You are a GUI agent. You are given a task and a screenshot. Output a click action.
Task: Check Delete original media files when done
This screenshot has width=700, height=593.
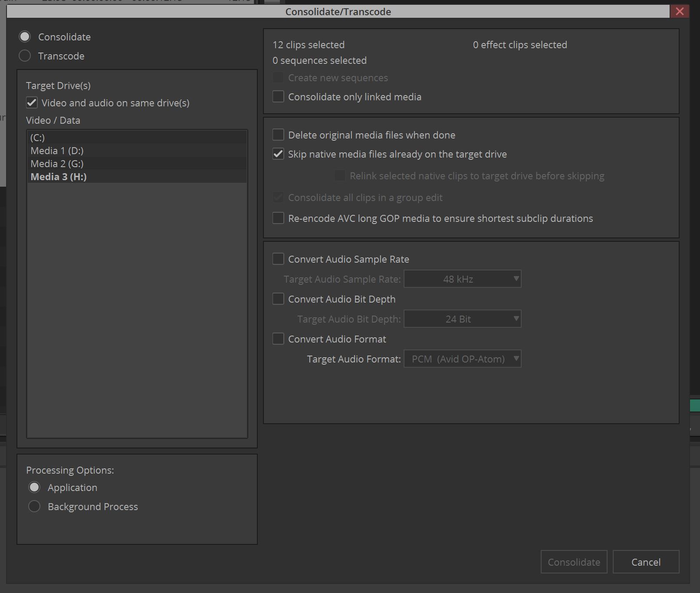278,135
